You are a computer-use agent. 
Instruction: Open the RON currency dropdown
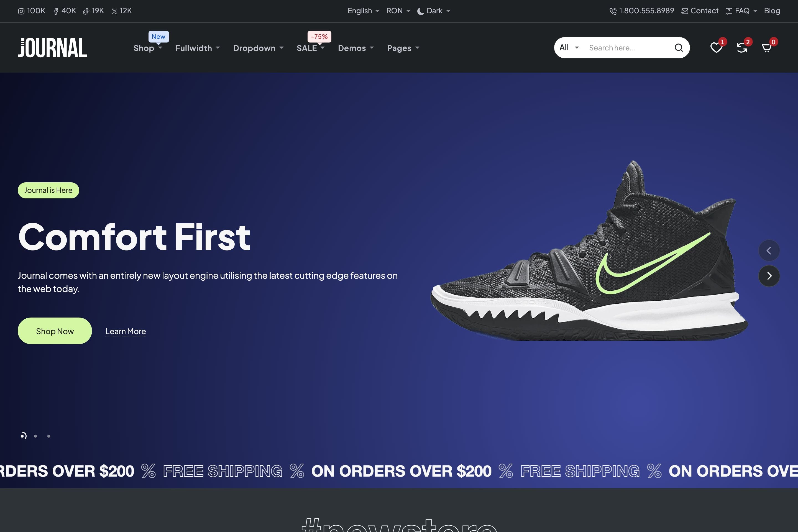click(x=398, y=11)
